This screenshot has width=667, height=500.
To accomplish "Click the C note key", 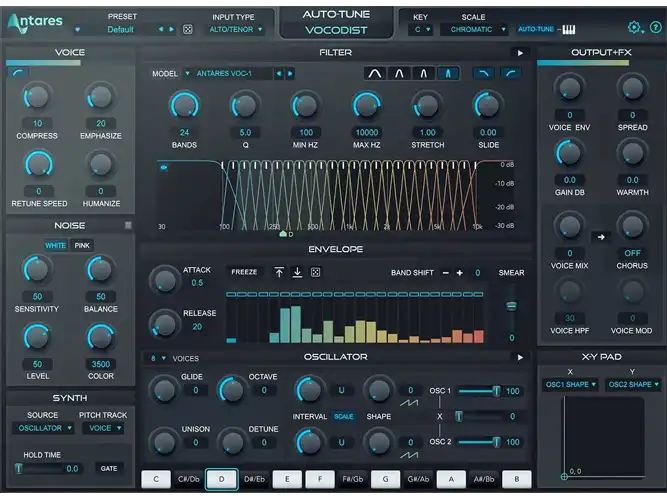I will tap(156, 479).
